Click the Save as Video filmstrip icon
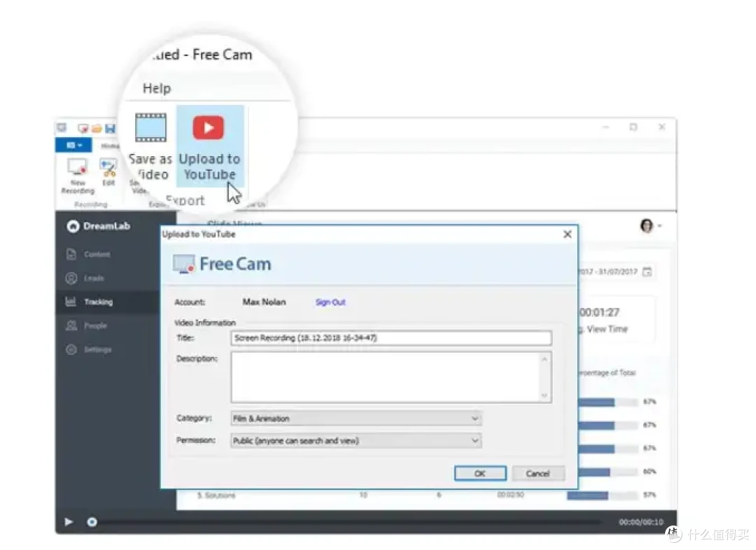The height and width of the screenshot is (550, 756). (x=150, y=128)
